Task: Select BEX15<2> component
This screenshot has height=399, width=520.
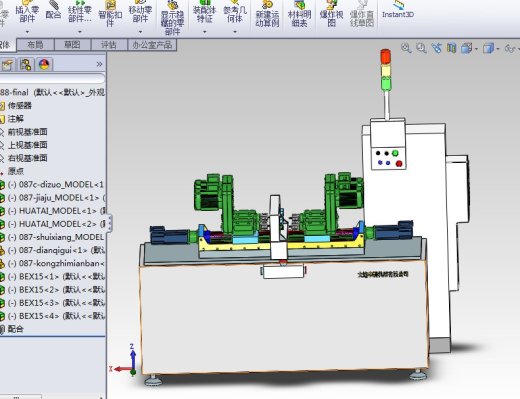Action: pos(56,290)
